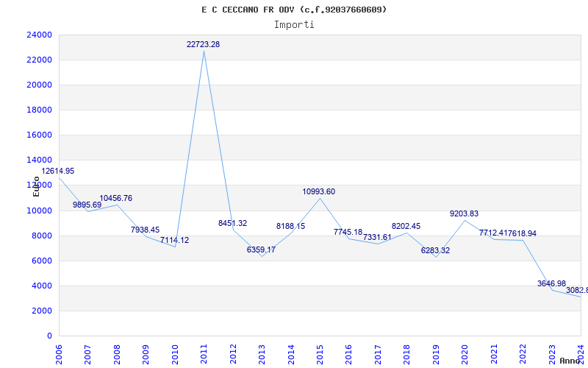Screen dimensions: 588x368
Task: Click the data label 7331.61
Action: (377, 237)
